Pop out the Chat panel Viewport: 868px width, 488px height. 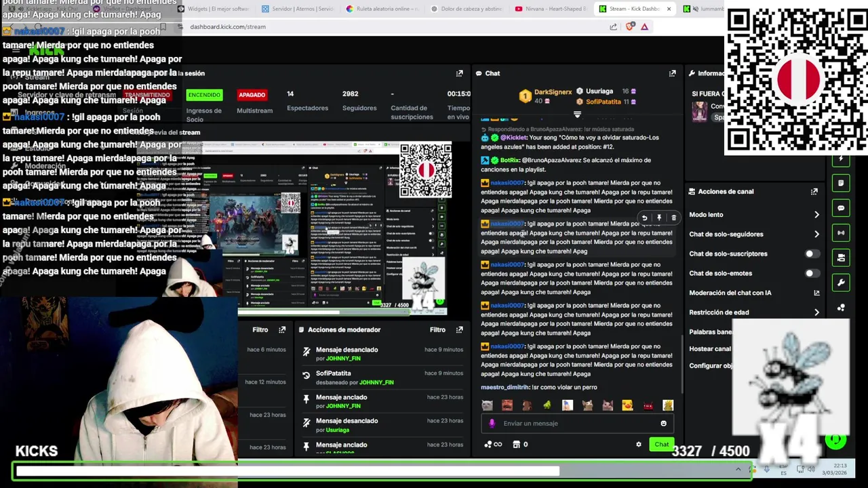click(x=672, y=73)
